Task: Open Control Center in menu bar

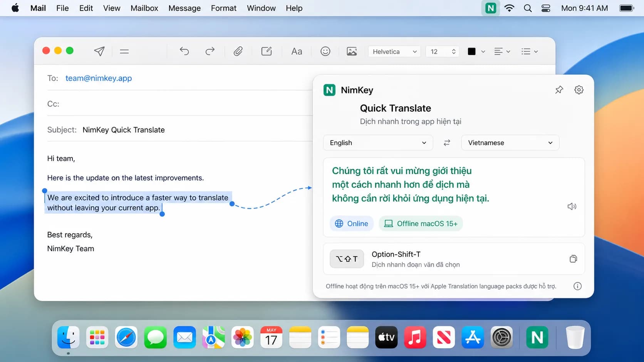Action: click(x=546, y=8)
